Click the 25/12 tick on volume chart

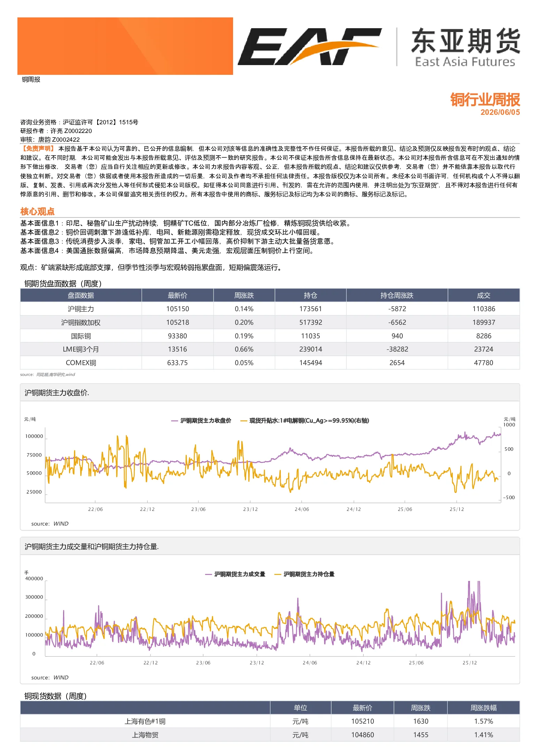click(x=470, y=663)
